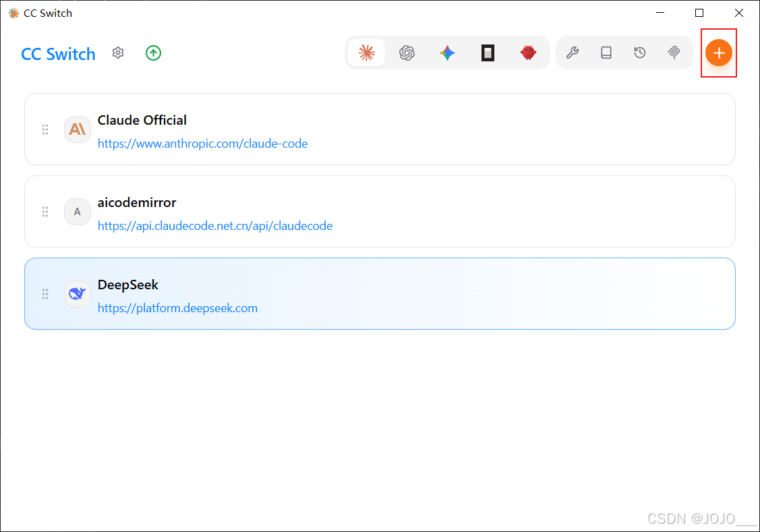Click the A avatar icon of aicodemirror
760x532 pixels.
(x=77, y=211)
